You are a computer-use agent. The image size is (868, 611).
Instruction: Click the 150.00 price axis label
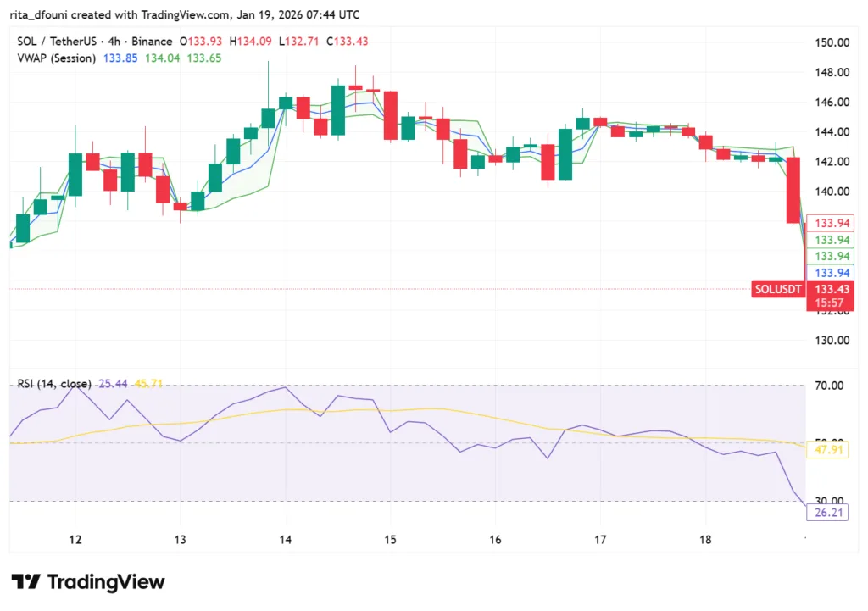pyautogui.click(x=832, y=42)
